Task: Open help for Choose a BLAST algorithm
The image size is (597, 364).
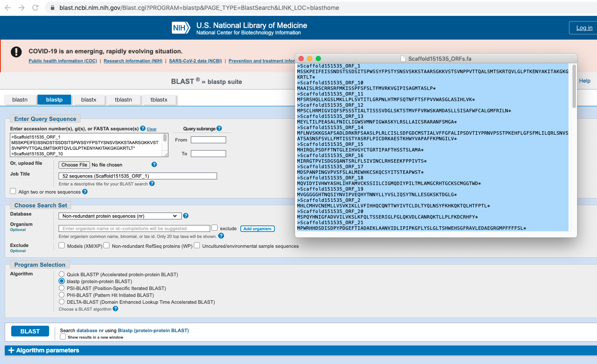Action: [115, 308]
